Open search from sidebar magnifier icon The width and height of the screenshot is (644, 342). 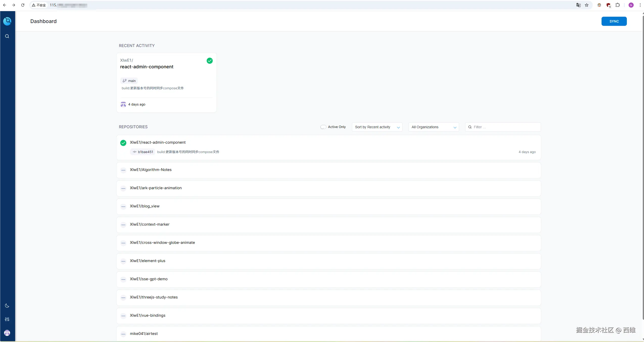[7, 36]
